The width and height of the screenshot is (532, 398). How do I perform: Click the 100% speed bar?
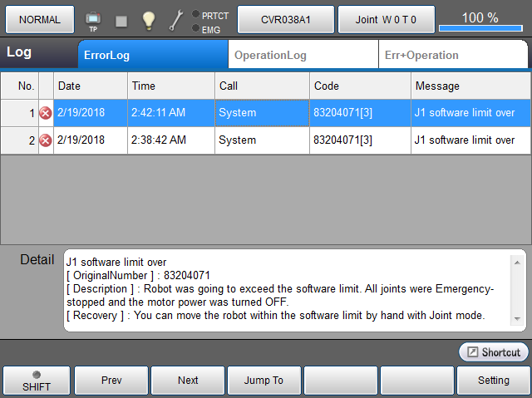(480, 20)
